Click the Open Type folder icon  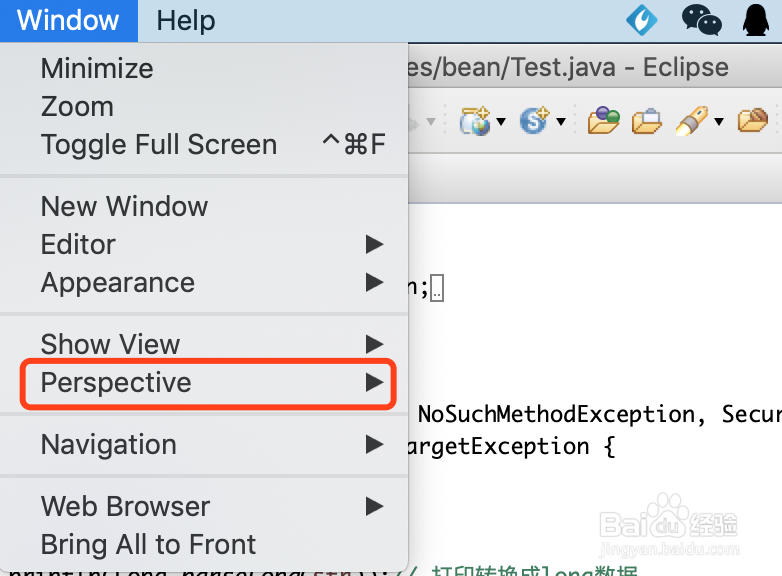[603, 121]
